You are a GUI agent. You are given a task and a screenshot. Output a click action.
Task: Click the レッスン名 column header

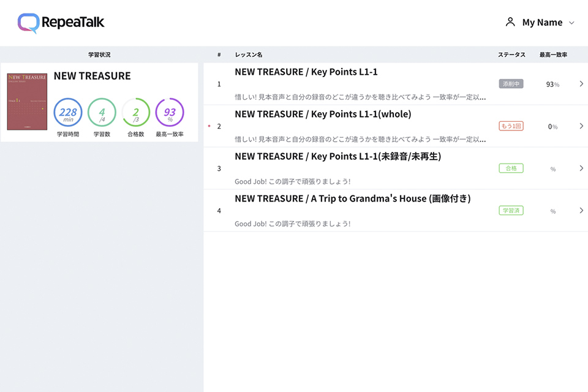(x=249, y=55)
